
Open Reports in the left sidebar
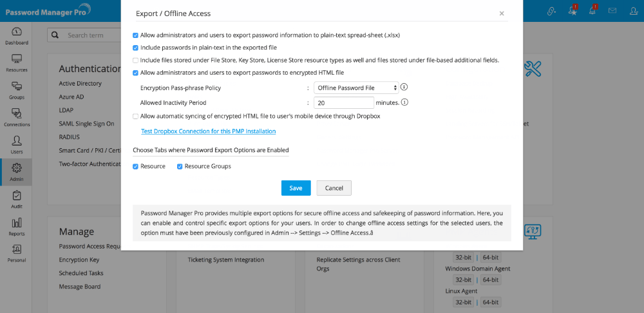coord(17,227)
